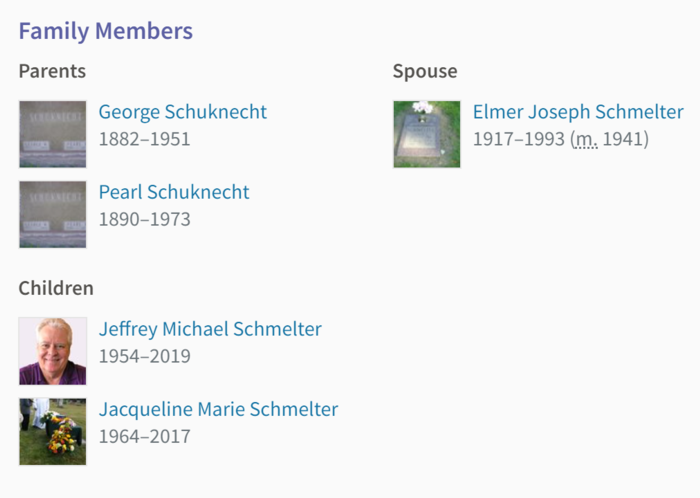The width and height of the screenshot is (700, 498).
Task: Click Jacqueline Marie Schmelter's flower grave photo
Action: 53,432
